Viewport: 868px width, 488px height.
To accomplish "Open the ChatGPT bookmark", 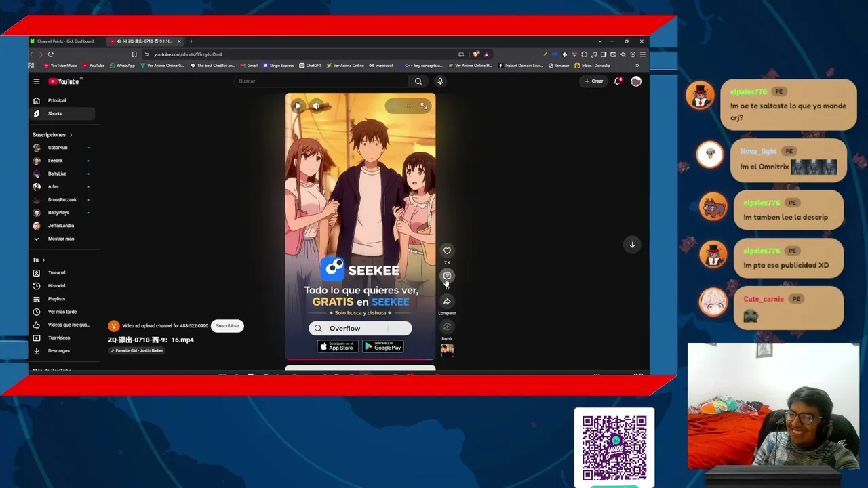I will 311,66.
